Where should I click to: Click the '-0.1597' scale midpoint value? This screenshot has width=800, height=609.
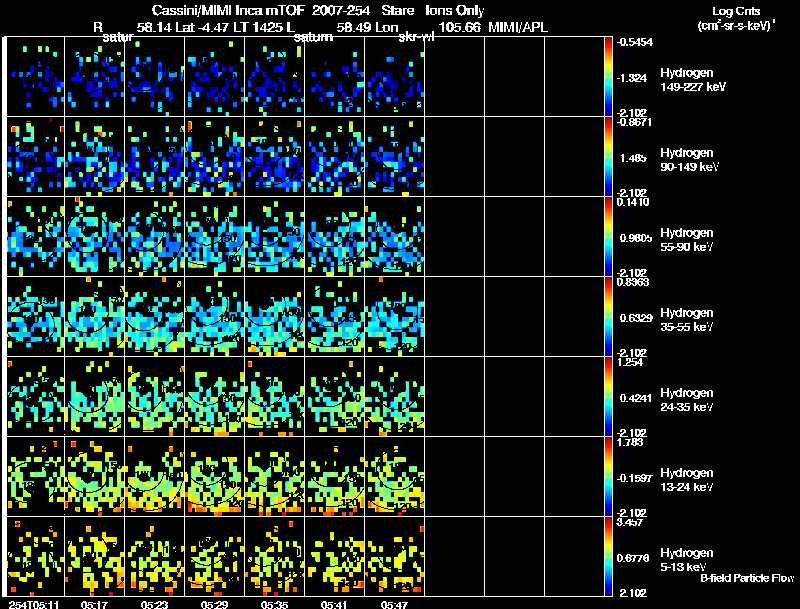[635, 478]
